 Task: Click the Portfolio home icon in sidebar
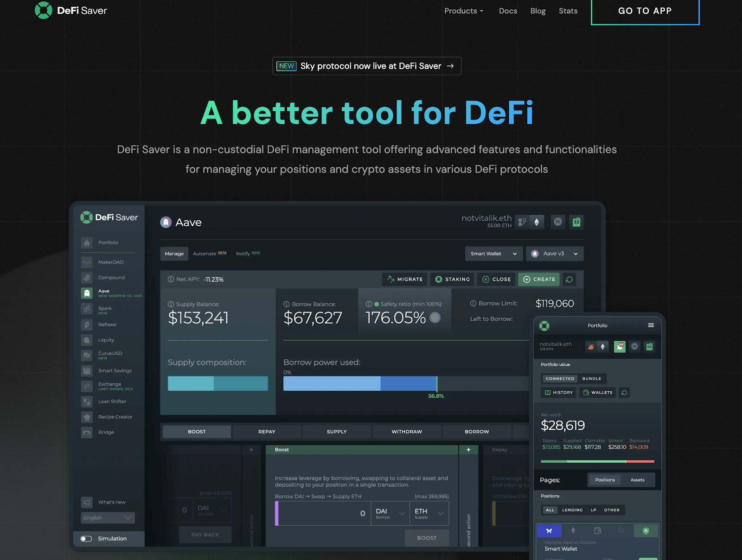(87, 243)
